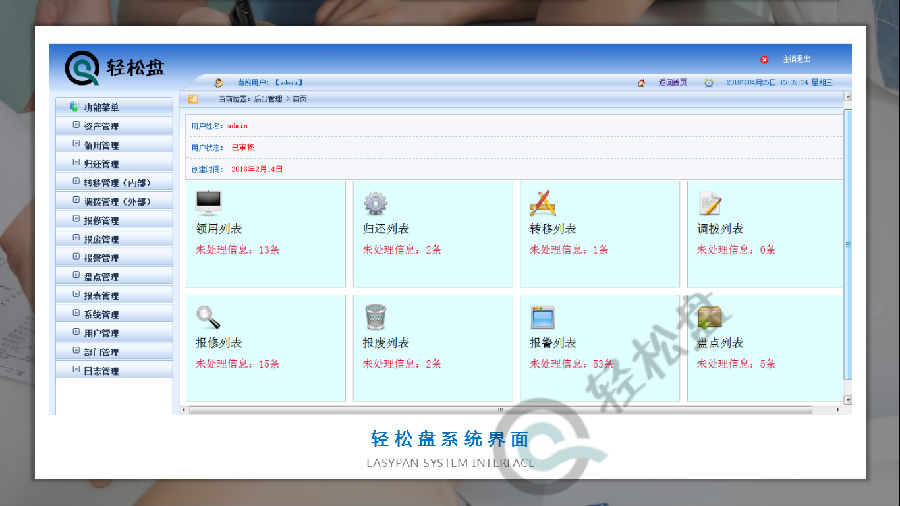Click 未处理信息: 5条 under 盘点列表
This screenshot has height=506, width=900.
coord(736,364)
